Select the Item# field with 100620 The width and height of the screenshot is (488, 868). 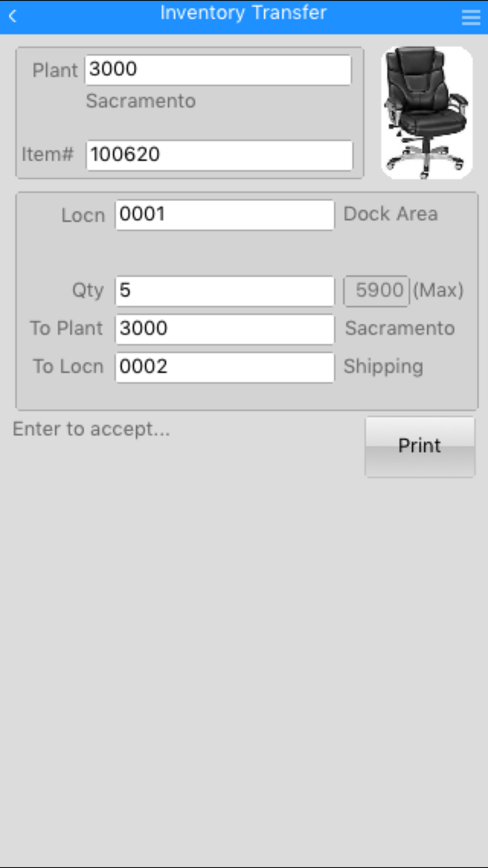coord(219,155)
